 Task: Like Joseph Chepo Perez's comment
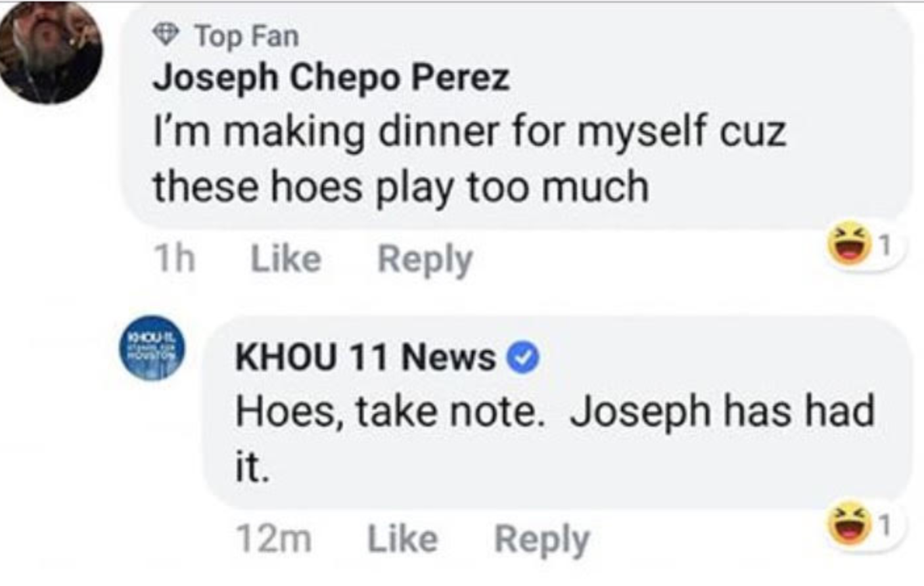pyautogui.click(x=286, y=258)
